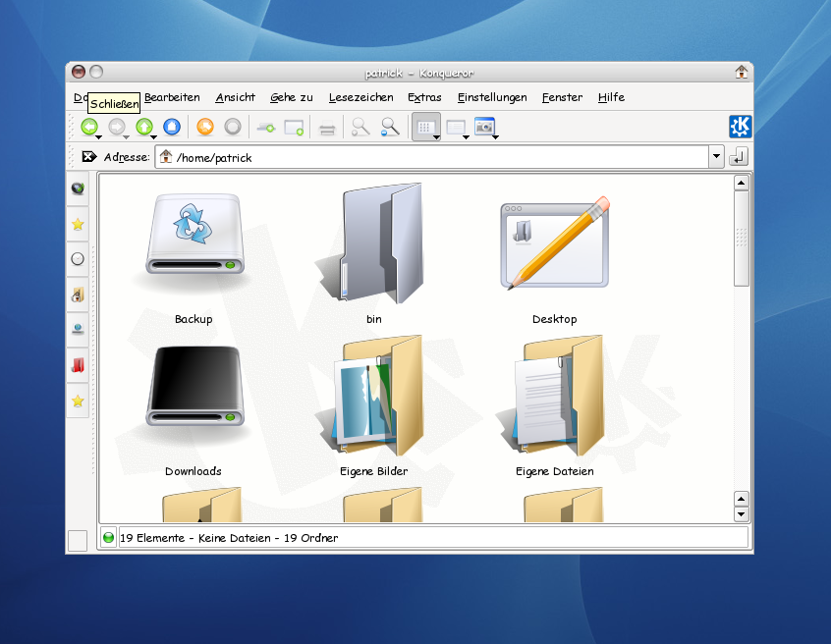Go to the Home folder via toolbar
Viewport: 831px width, 644px height.
(x=172, y=127)
